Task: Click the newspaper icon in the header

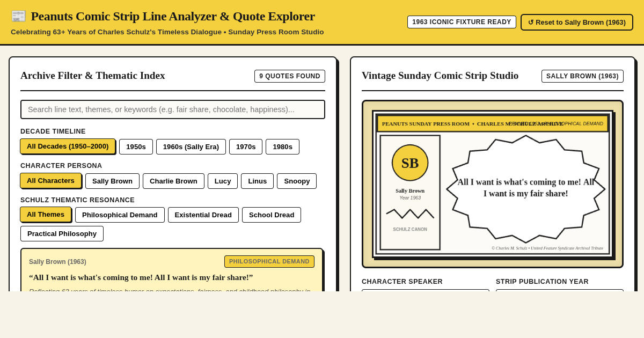Action: 19,16
